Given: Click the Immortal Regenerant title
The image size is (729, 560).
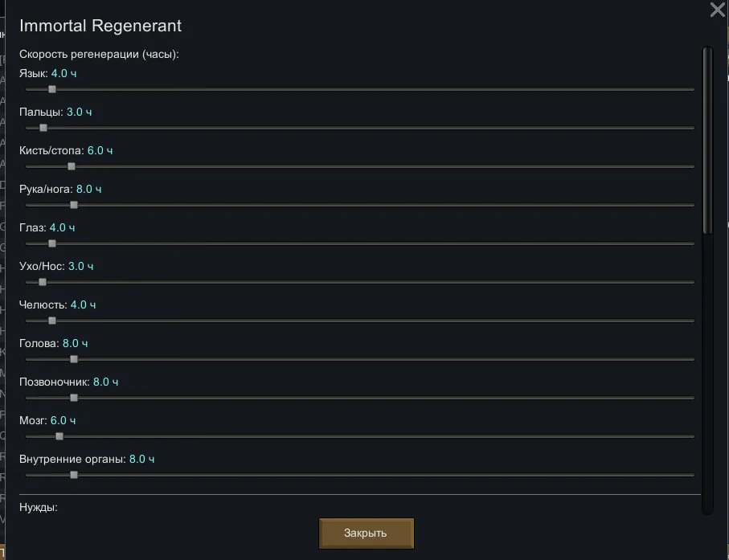Looking at the screenshot, I should pyautogui.click(x=100, y=26).
